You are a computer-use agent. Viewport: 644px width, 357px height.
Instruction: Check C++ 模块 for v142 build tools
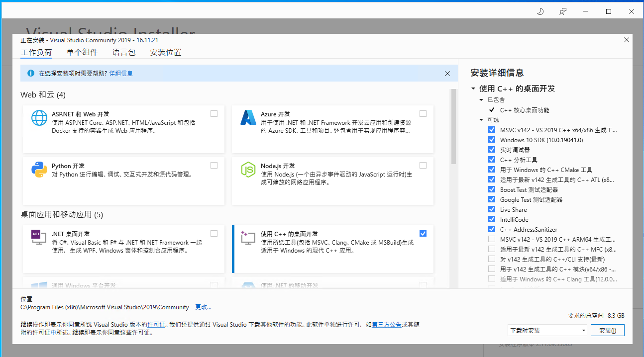coord(492,269)
